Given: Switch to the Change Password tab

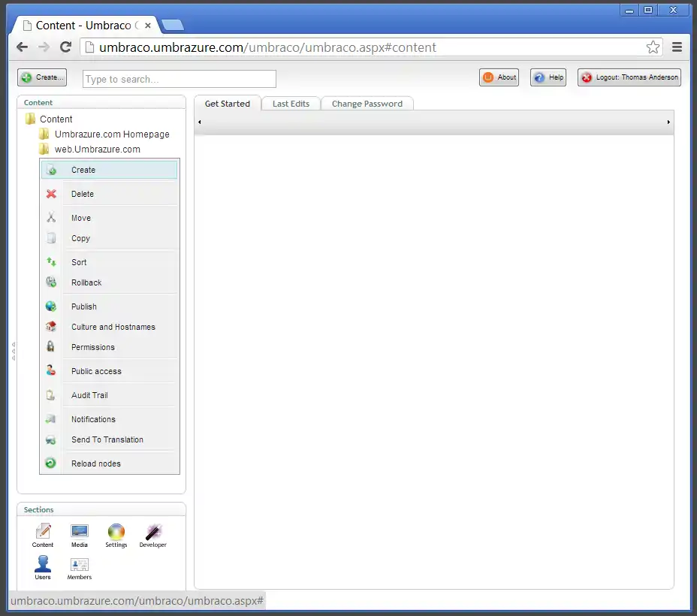Looking at the screenshot, I should point(367,104).
